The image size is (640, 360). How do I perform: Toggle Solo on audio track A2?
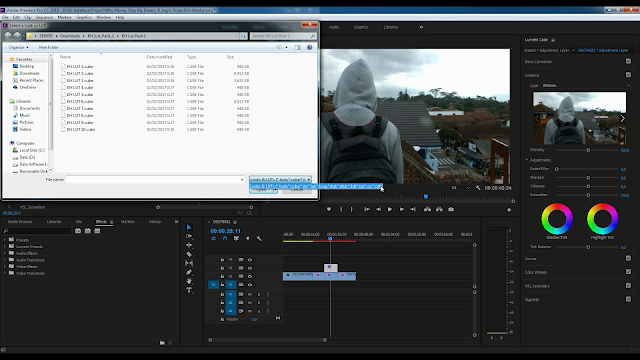coord(259,302)
